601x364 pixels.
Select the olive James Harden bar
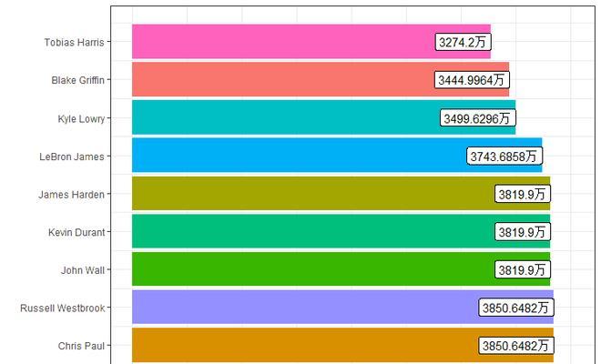pyautogui.click(x=341, y=193)
